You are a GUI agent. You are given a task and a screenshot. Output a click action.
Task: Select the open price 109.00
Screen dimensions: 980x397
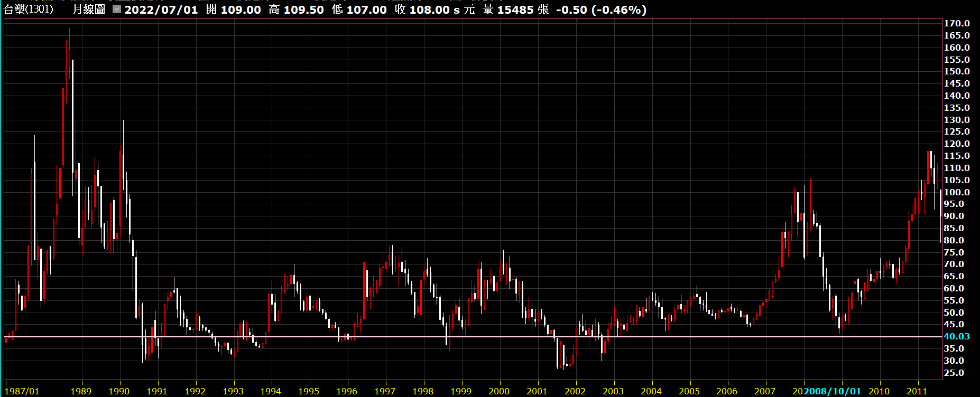click(x=241, y=10)
